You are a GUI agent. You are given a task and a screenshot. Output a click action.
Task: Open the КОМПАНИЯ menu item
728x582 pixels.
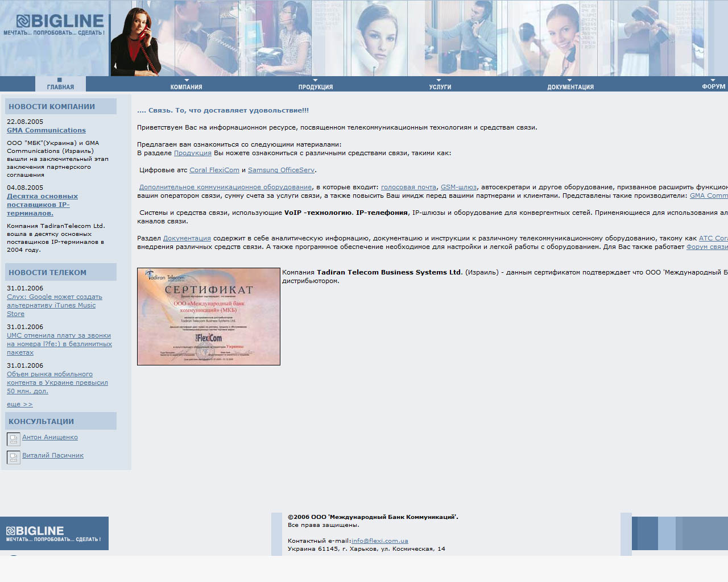(186, 87)
